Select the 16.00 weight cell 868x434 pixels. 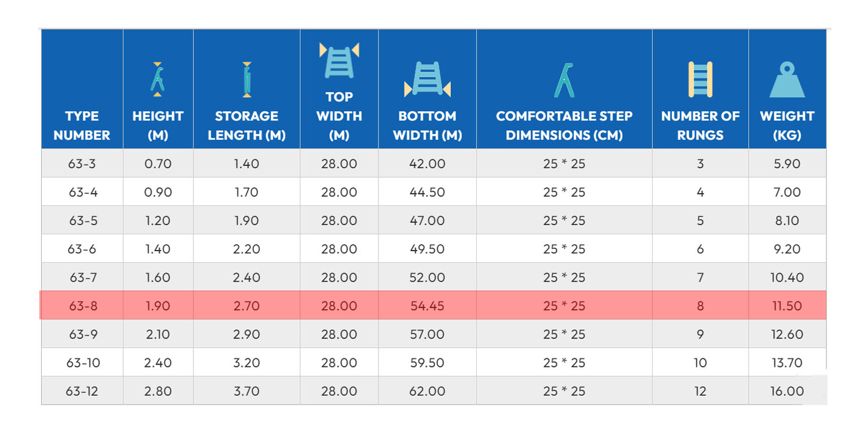click(787, 391)
